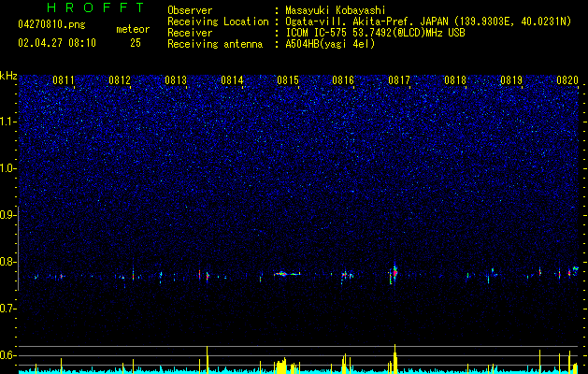Click the gray frequency range bar on left axis
The image size is (588, 374).
18,249
